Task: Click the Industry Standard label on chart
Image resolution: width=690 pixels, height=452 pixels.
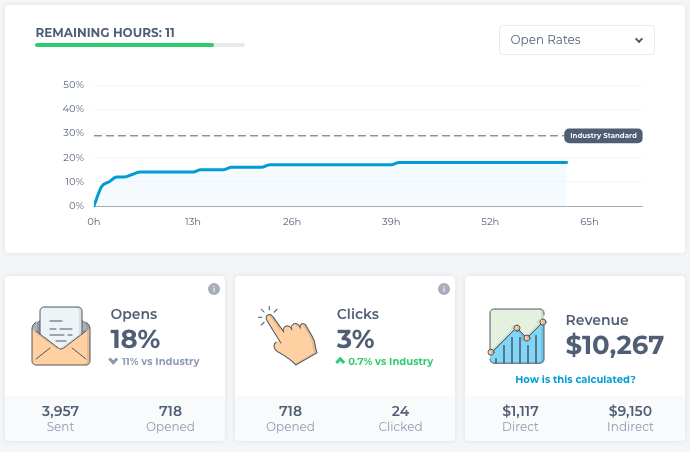Action: [601, 136]
